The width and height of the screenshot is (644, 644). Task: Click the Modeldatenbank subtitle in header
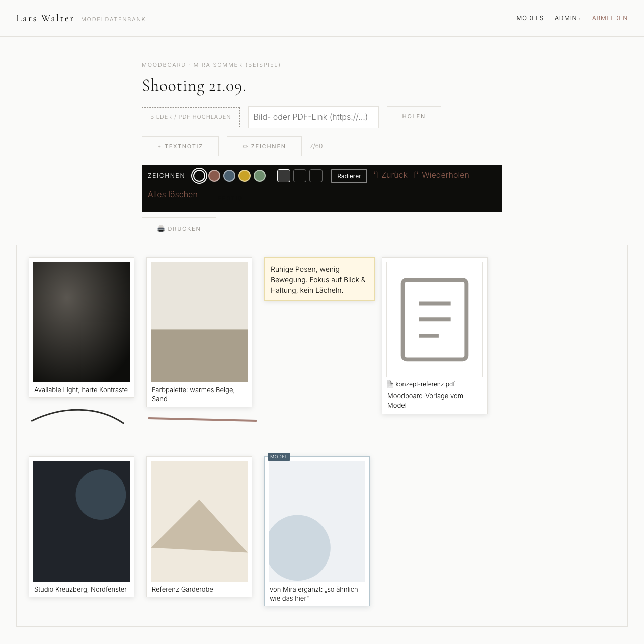coord(113,19)
